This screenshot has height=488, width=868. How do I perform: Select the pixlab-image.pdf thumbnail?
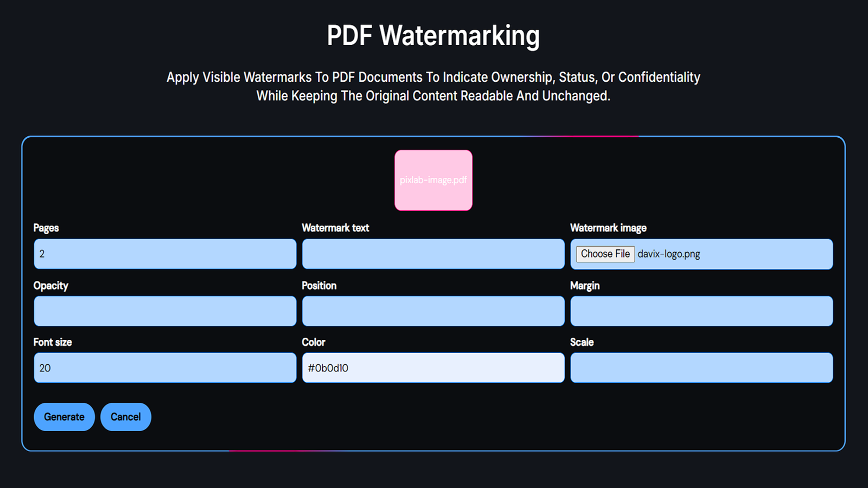[433, 179]
